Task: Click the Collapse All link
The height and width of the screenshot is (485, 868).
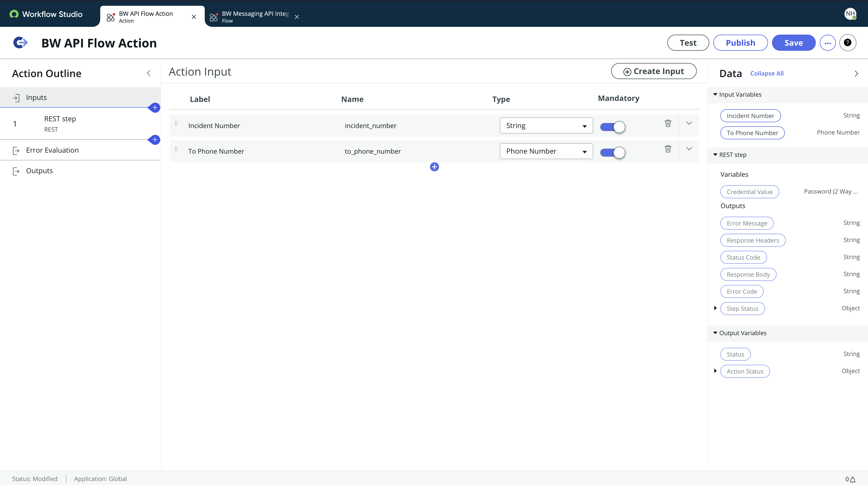Action: [x=767, y=73]
